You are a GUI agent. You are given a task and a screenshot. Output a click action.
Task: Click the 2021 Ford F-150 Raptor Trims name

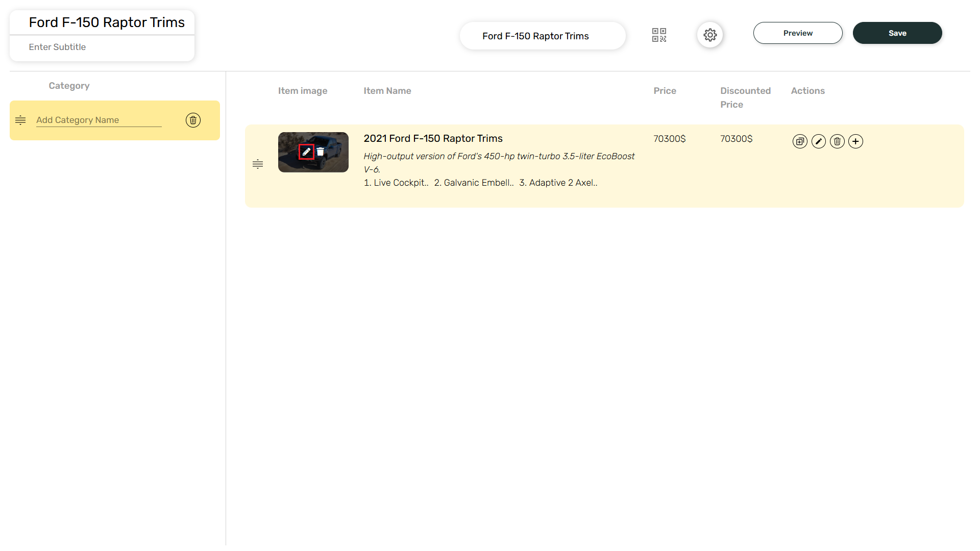[433, 139]
